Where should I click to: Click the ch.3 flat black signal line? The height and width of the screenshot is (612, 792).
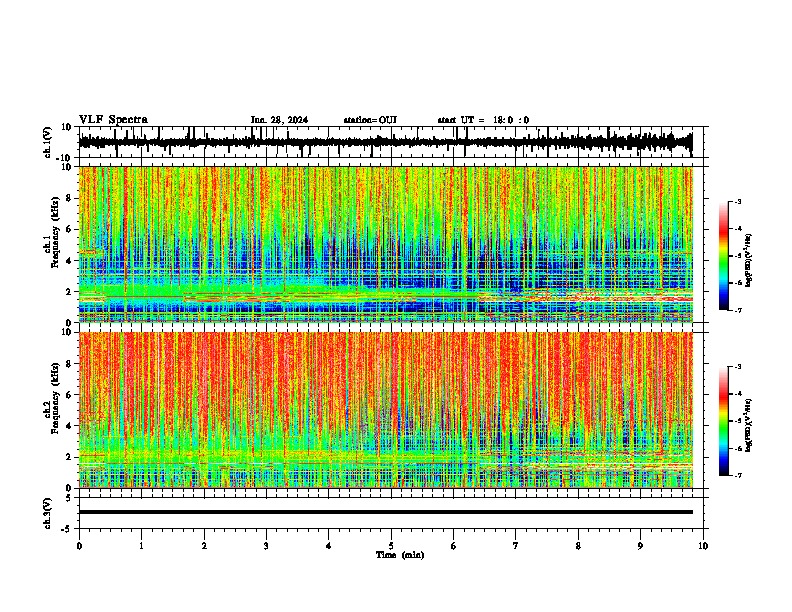(385, 512)
